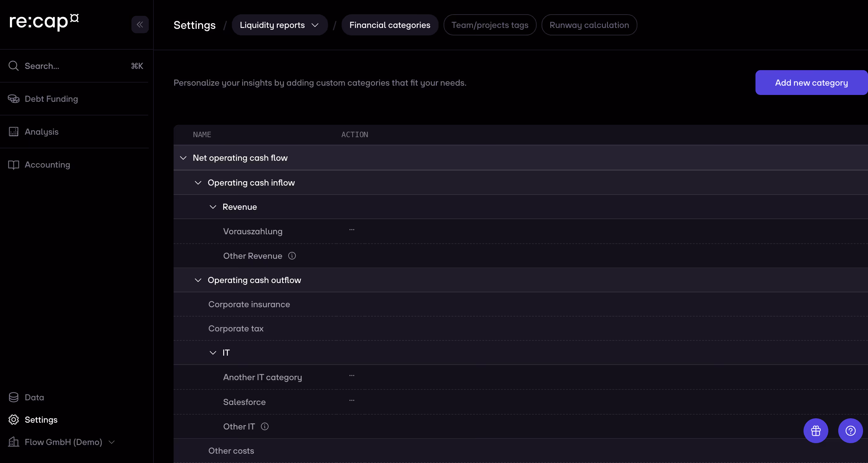Image resolution: width=868 pixels, height=463 pixels.
Task: Click inside the Search field
Action: [67, 66]
